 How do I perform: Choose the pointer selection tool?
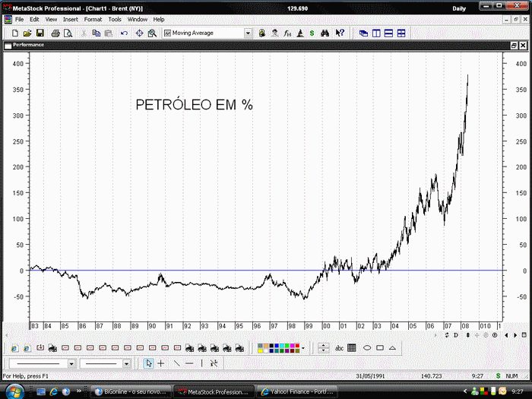click(148, 363)
